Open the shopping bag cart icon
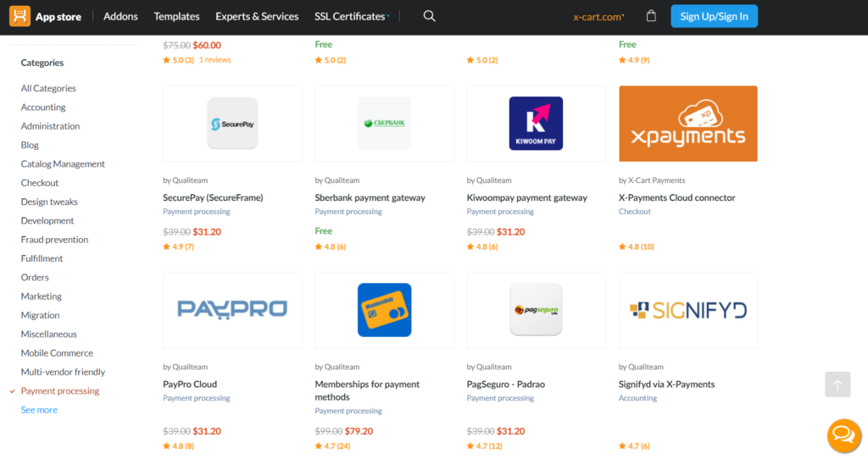The image size is (868, 459). (651, 16)
